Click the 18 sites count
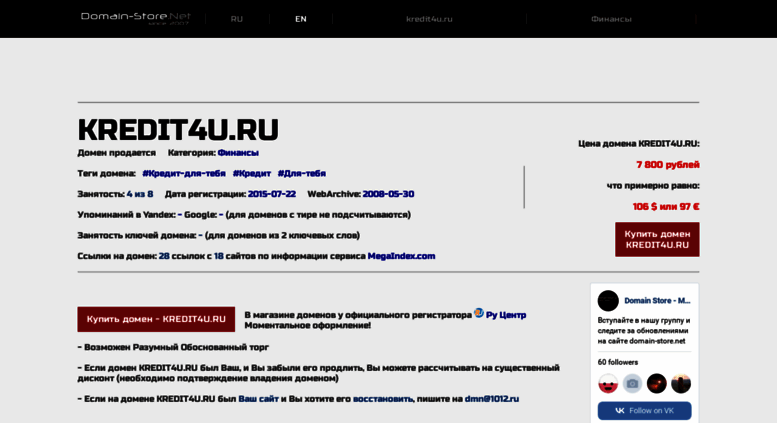This screenshot has width=777, height=423. 219,256
